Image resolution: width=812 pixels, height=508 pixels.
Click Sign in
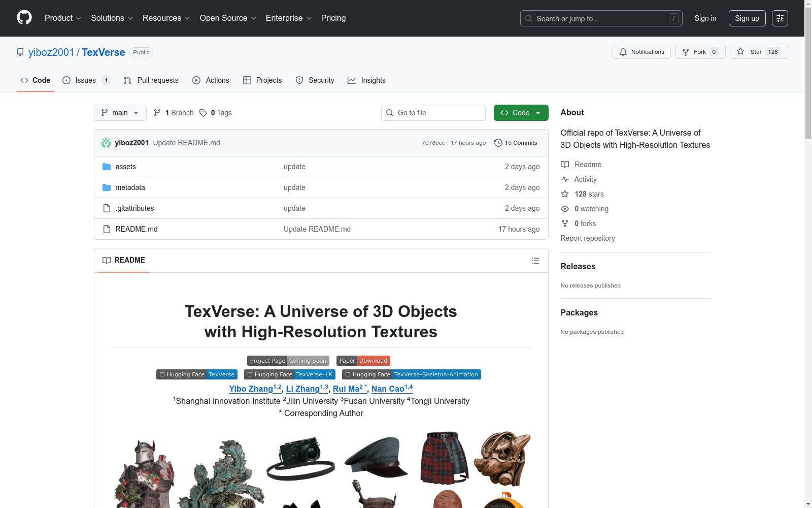tap(705, 18)
